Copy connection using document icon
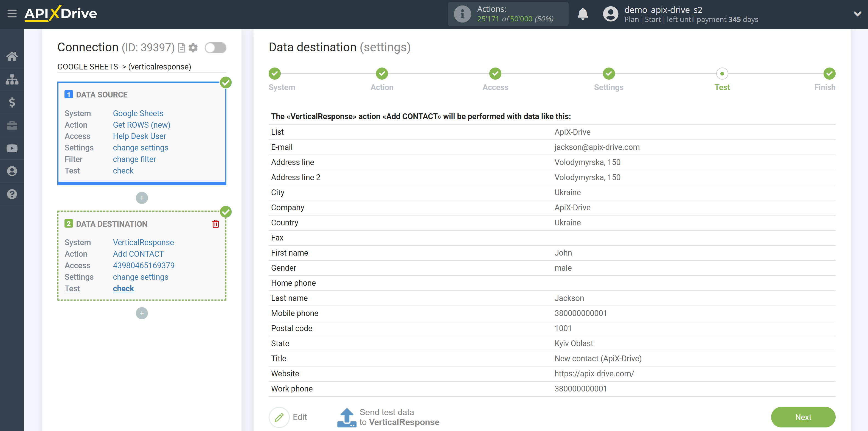This screenshot has height=431, width=868. tap(182, 48)
